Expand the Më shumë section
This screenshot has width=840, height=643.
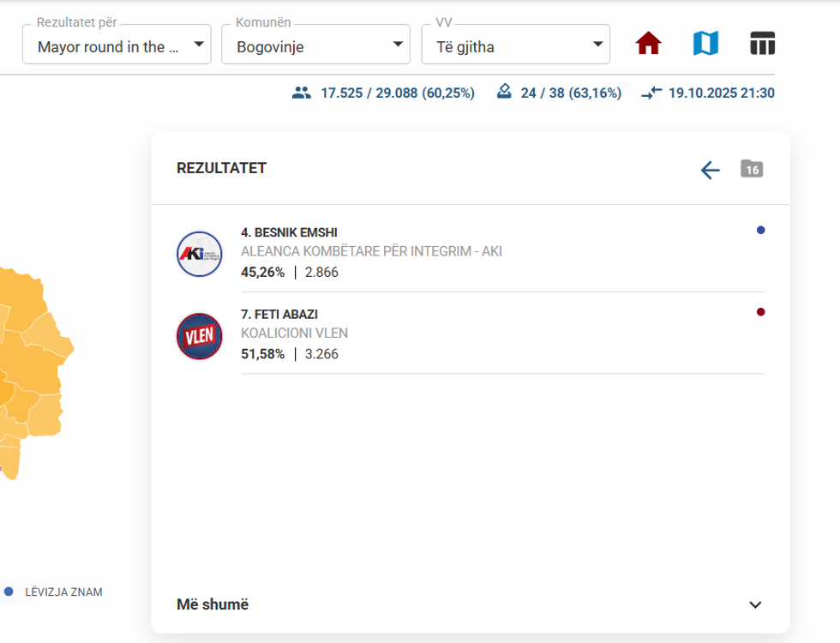pos(470,604)
